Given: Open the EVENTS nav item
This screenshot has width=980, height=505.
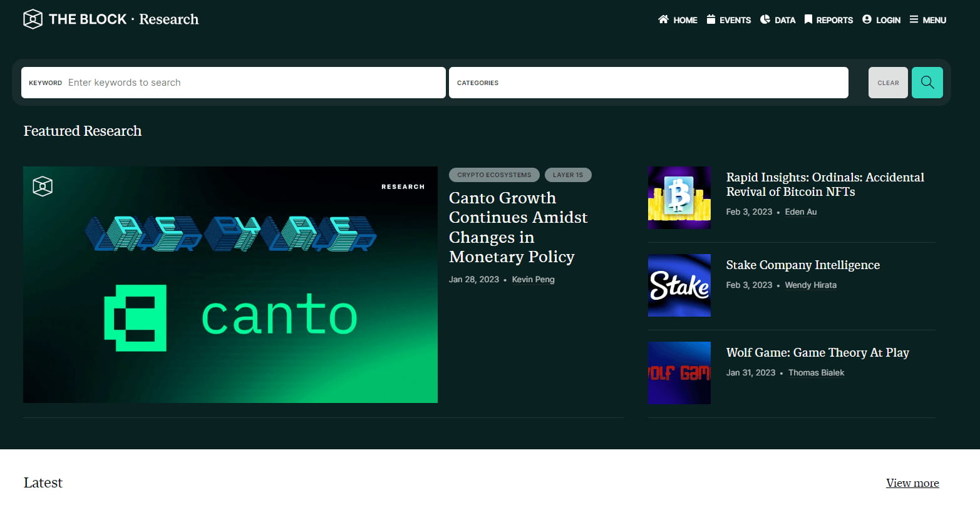Looking at the screenshot, I should coord(729,20).
